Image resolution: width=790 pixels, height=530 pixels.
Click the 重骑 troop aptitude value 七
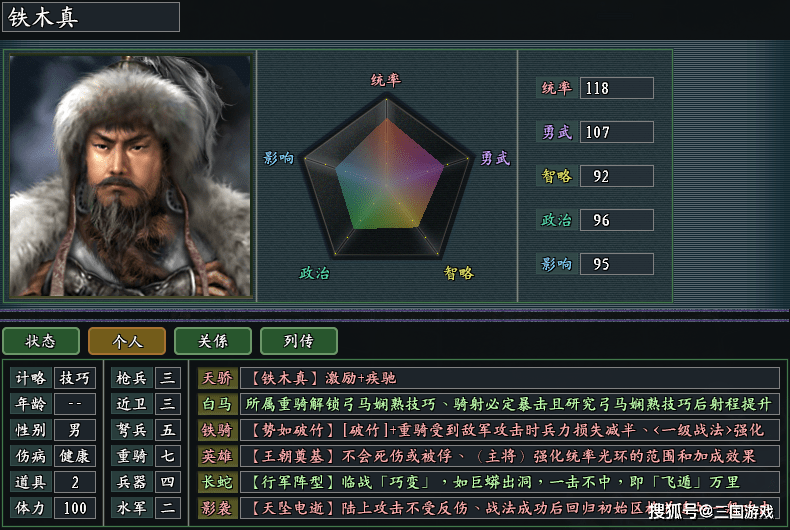coord(169,456)
